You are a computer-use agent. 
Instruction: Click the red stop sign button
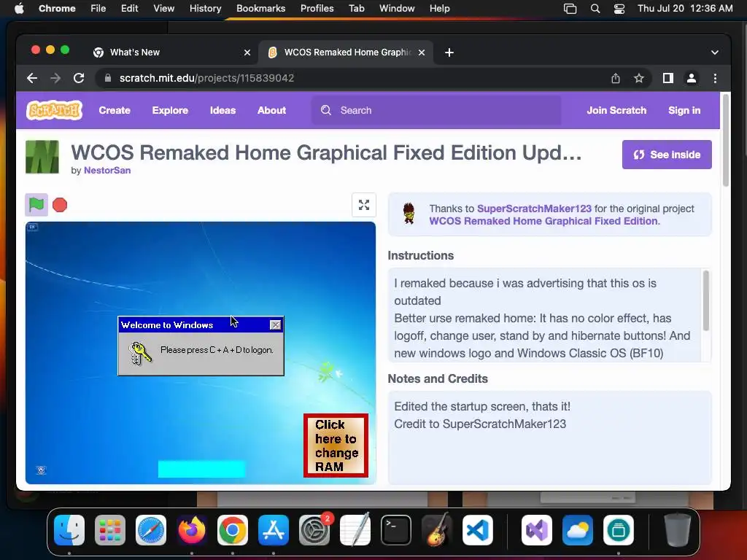(60, 205)
